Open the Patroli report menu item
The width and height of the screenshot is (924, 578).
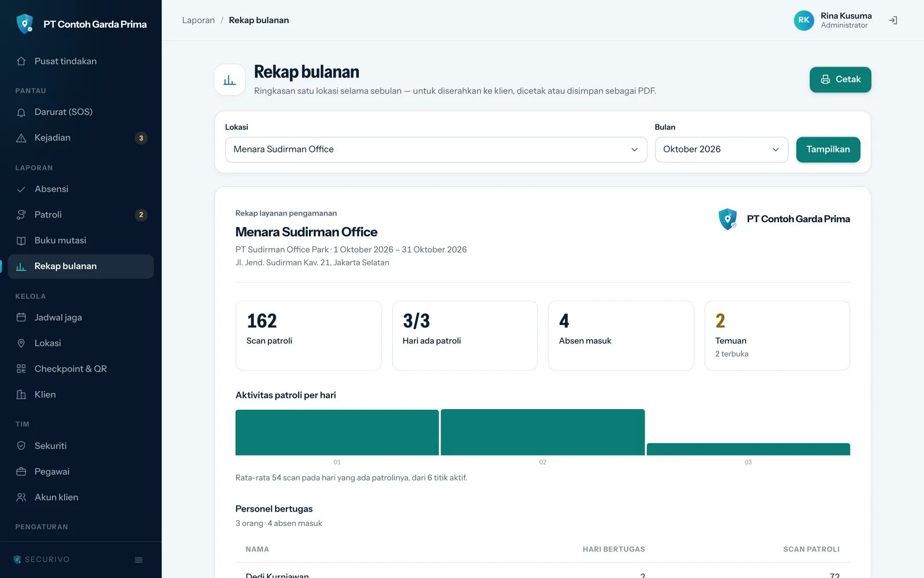point(81,215)
